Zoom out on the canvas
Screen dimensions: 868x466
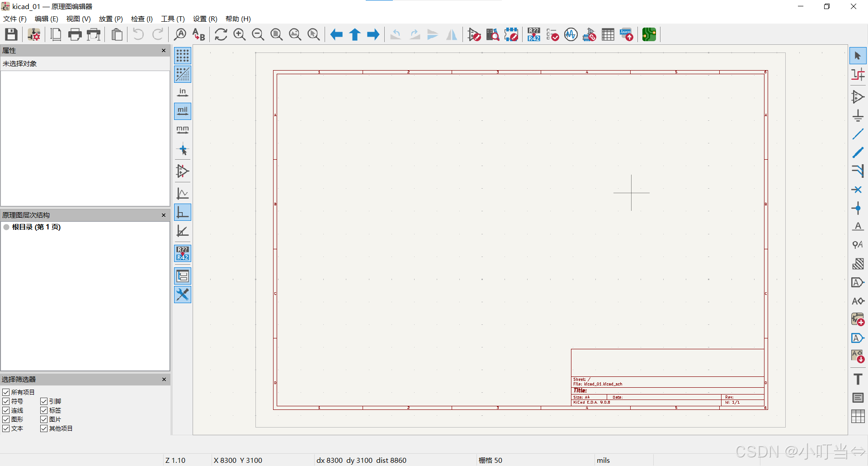click(x=258, y=34)
